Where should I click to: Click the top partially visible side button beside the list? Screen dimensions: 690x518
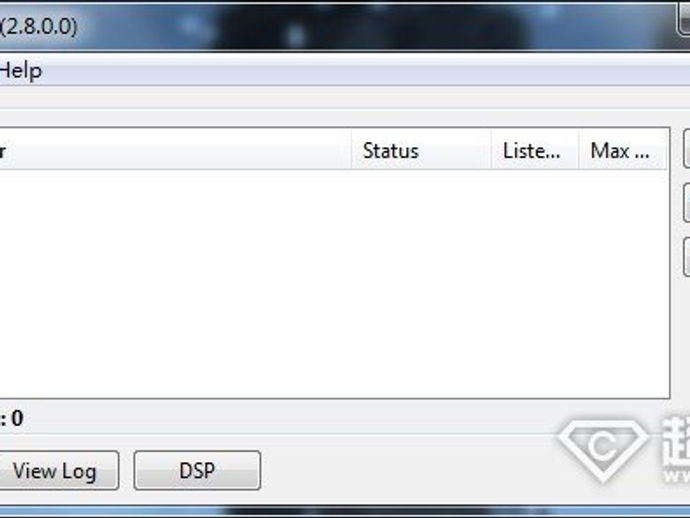[687, 149]
